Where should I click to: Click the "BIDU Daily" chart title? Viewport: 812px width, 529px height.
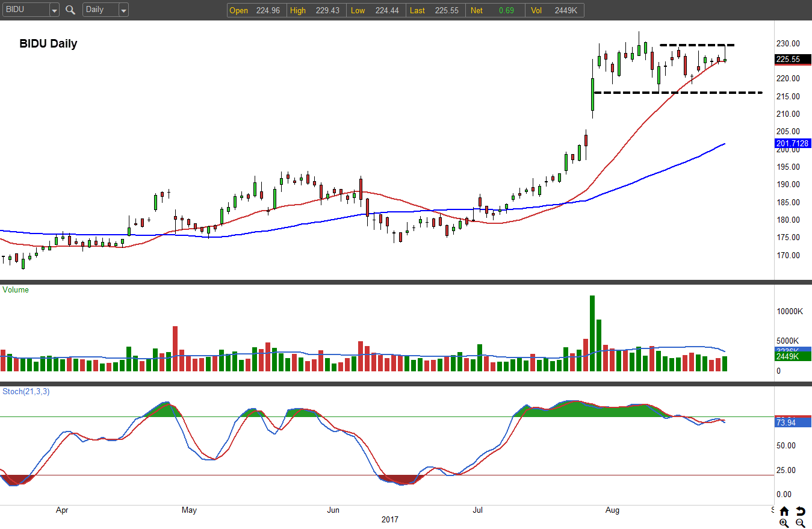tap(48, 43)
